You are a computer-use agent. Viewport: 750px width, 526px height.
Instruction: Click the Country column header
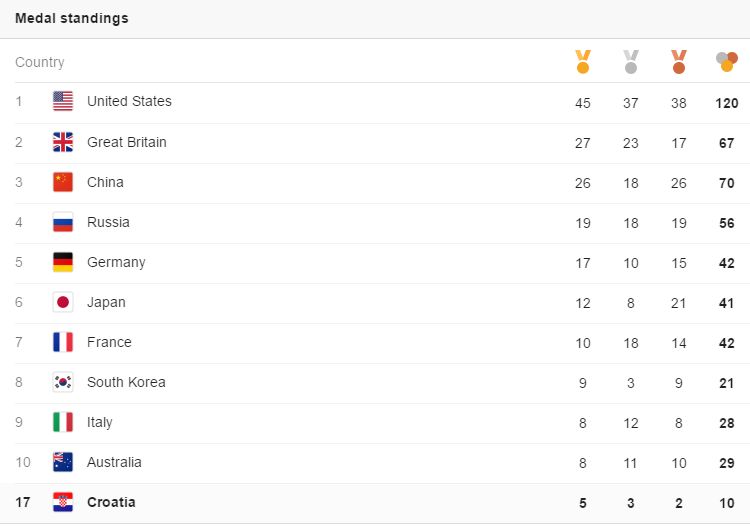pos(40,62)
